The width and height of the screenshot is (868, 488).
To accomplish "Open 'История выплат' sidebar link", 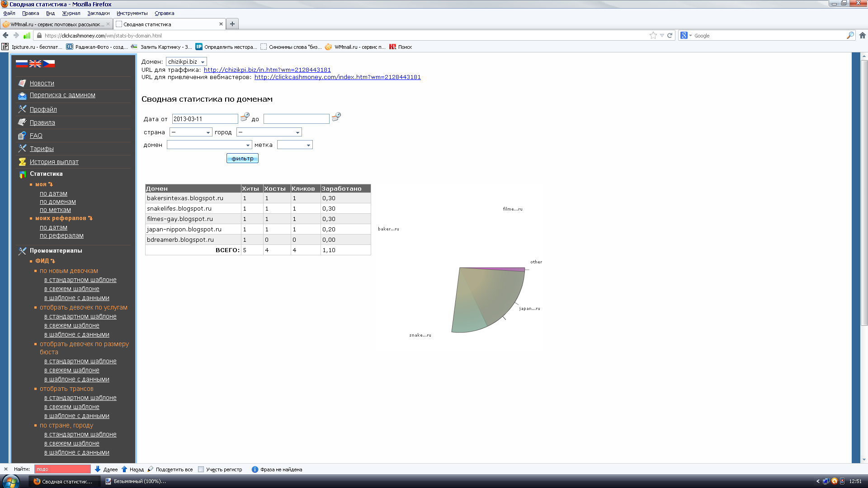I will (x=54, y=162).
